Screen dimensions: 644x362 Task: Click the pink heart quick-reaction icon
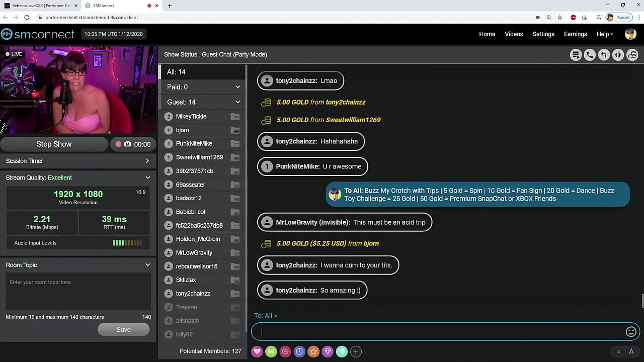coord(257,351)
